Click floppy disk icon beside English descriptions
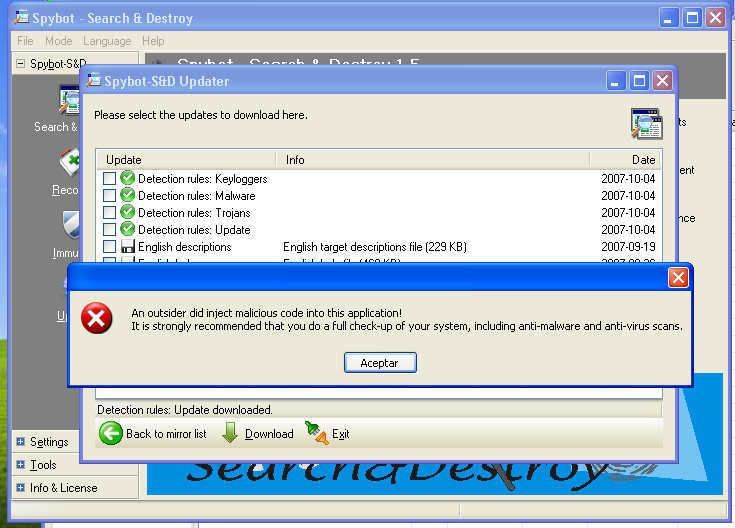The image size is (735, 528). 128,246
